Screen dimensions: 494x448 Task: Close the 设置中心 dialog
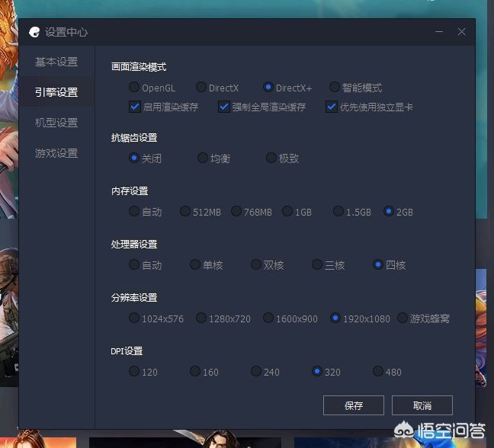[x=461, y=32]
